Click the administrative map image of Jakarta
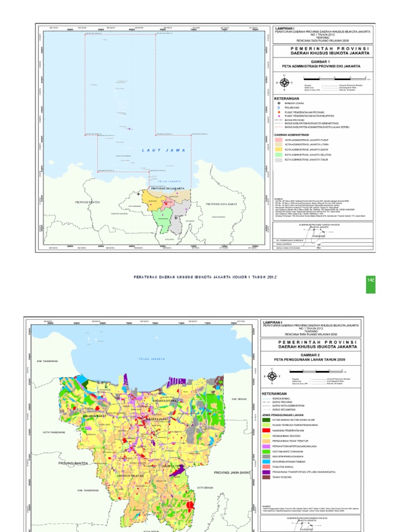This screenshot has width=399, height=532. point(154,137)
